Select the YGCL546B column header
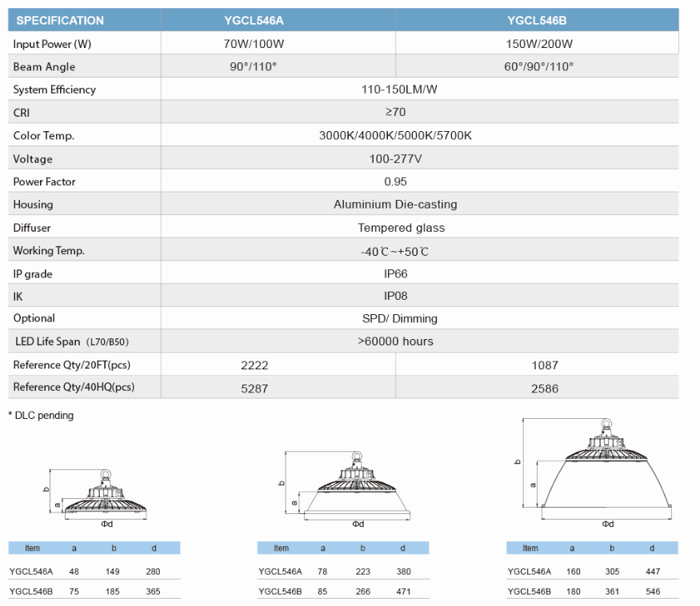 click(x=537, y=21)
